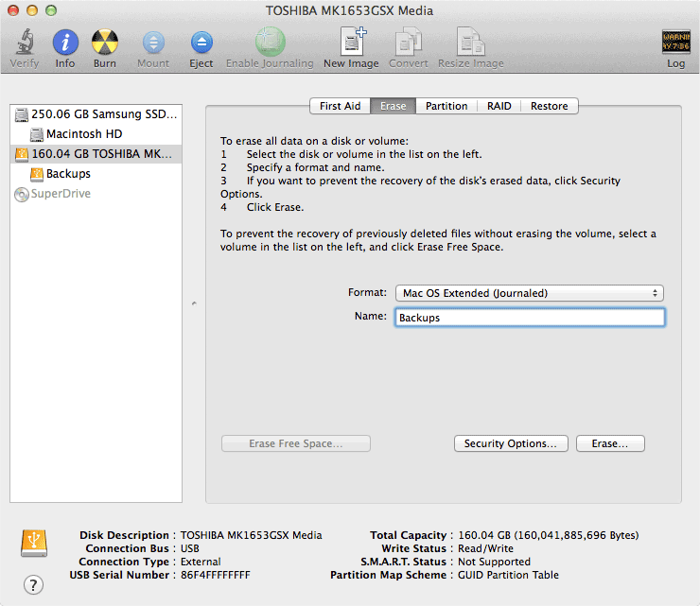Viewport: 700px width, 606px height.
Task: Click the Name text field
Action: 529,318
